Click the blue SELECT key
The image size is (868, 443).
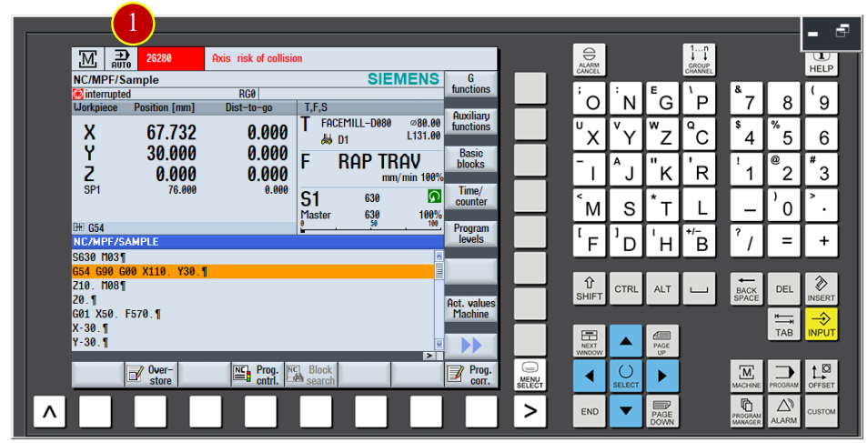(x=626, y=376)
